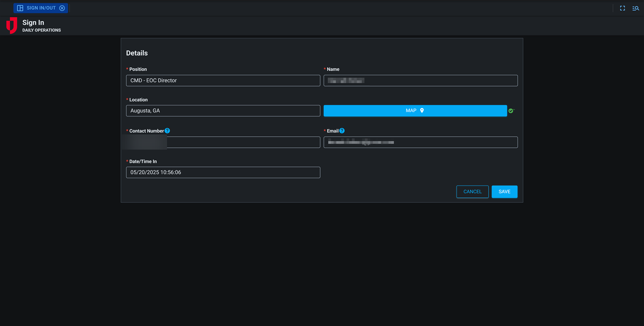Image resolution: width=644 pixels, height=326 pixels.
Task: Click the layout icon on SIGN IN/OUT tab
Action: click(20, 8)
